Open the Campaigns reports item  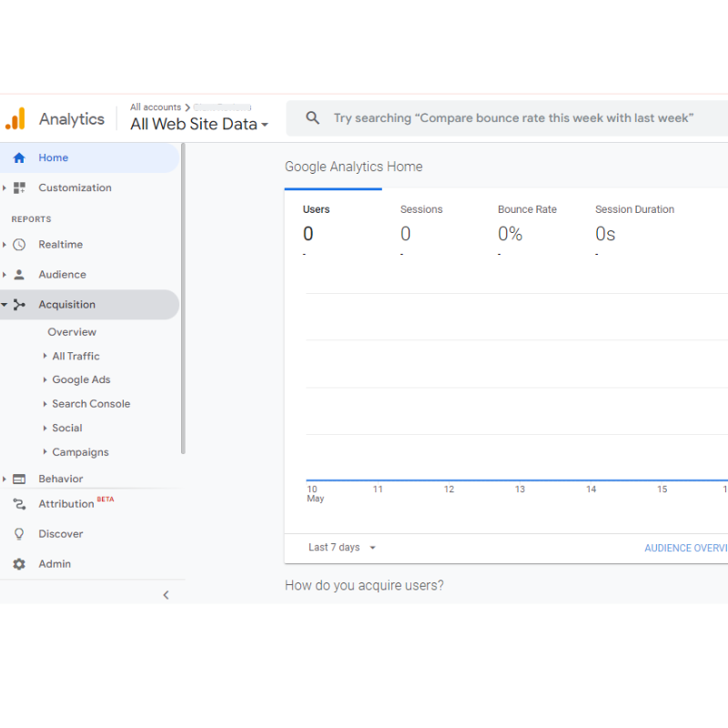point(80,452)
